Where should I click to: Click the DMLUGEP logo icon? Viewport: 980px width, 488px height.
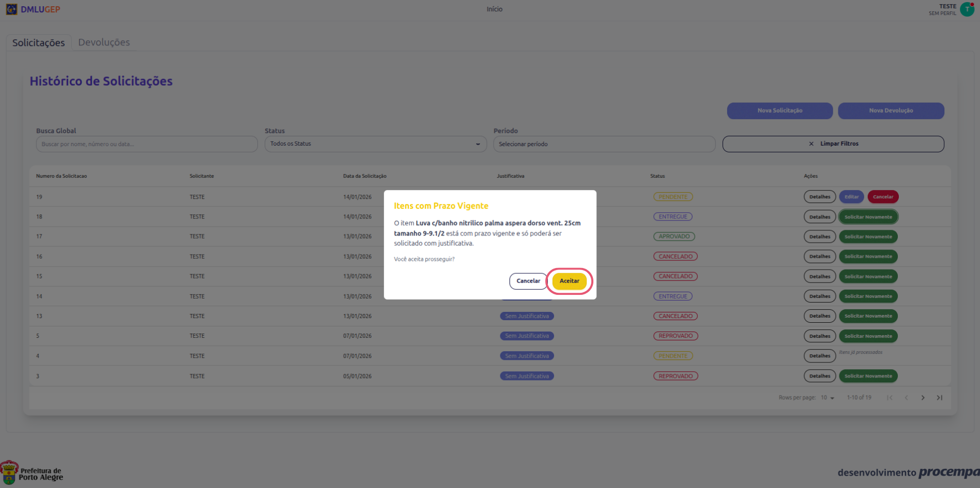click(x=11, y=9)
